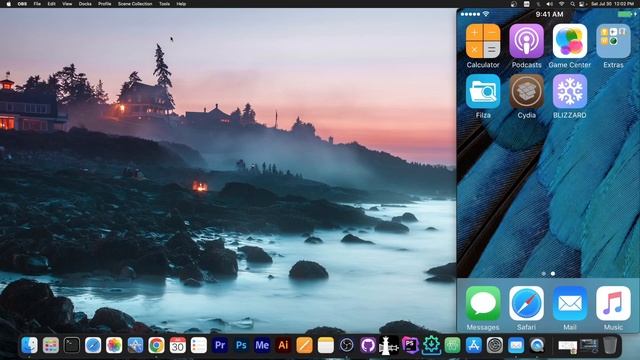Open the Tools menu

[x=164, y=4]
